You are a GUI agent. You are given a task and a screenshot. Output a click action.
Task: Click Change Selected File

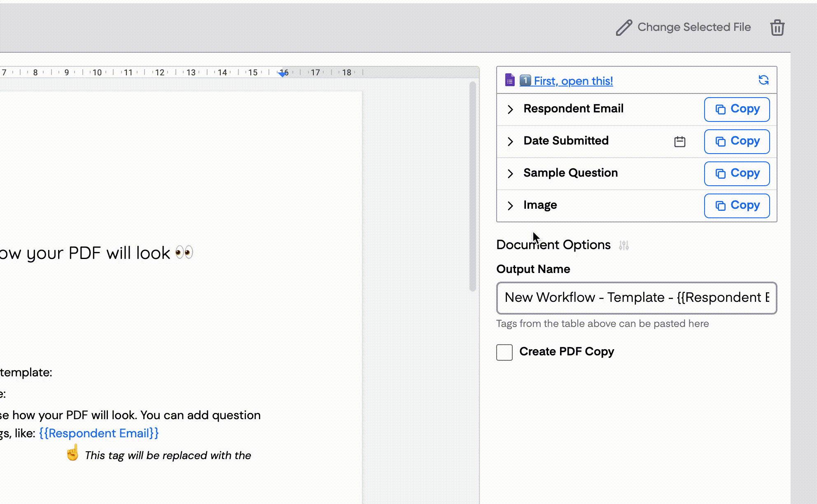[693, 27]
